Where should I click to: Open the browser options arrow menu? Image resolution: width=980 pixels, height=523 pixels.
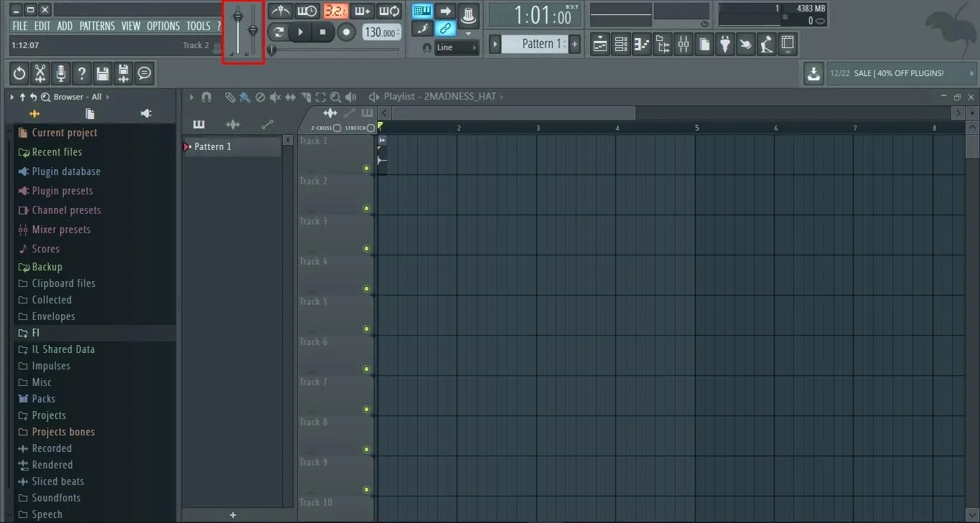point(12,97)
